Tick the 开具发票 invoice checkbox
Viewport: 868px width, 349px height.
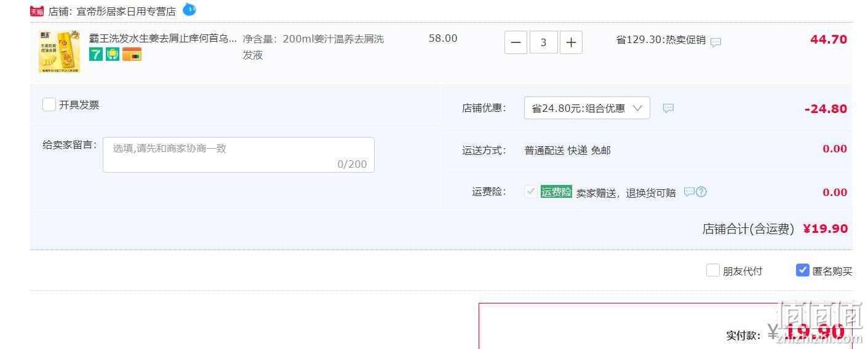point(49,104)
